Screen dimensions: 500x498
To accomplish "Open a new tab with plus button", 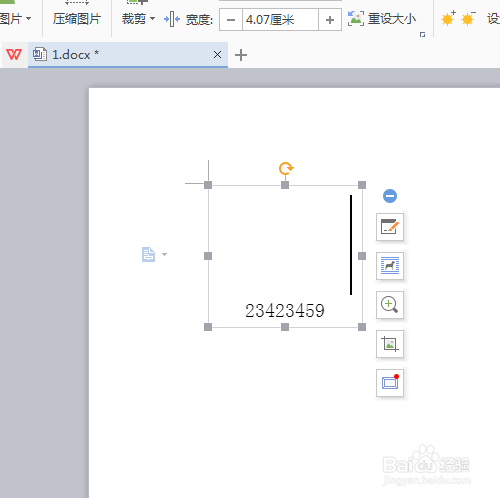I will [x=241, y=55].
